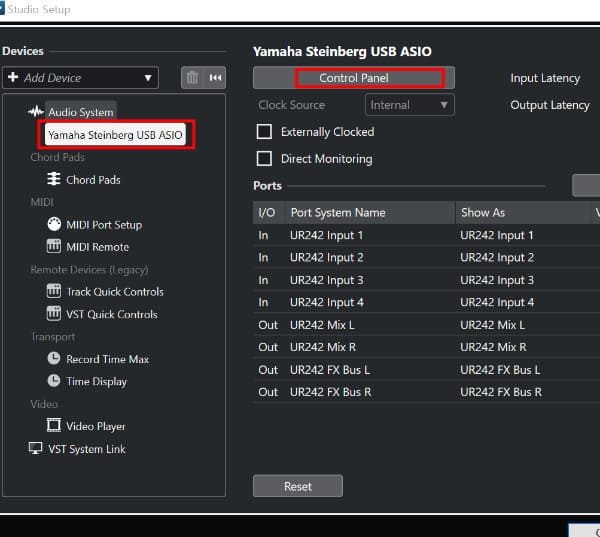Click the I/O column header
Viewport: 600px width, 537px height.
coord(267,212)
